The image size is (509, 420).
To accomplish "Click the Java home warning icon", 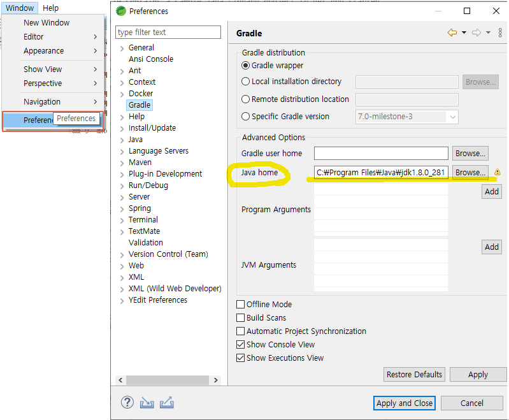I will [497, 172].
